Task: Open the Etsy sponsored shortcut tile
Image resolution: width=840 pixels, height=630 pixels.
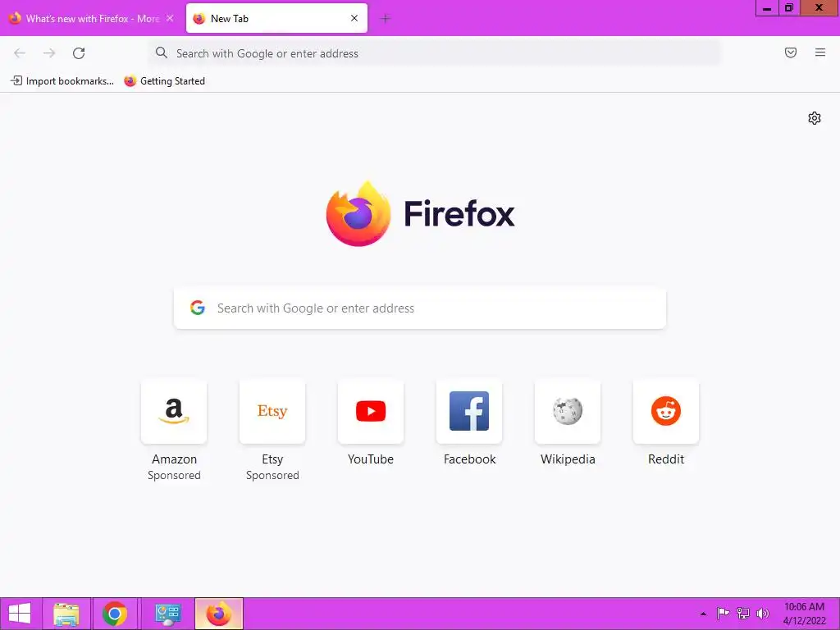Action: pos(272,412)
